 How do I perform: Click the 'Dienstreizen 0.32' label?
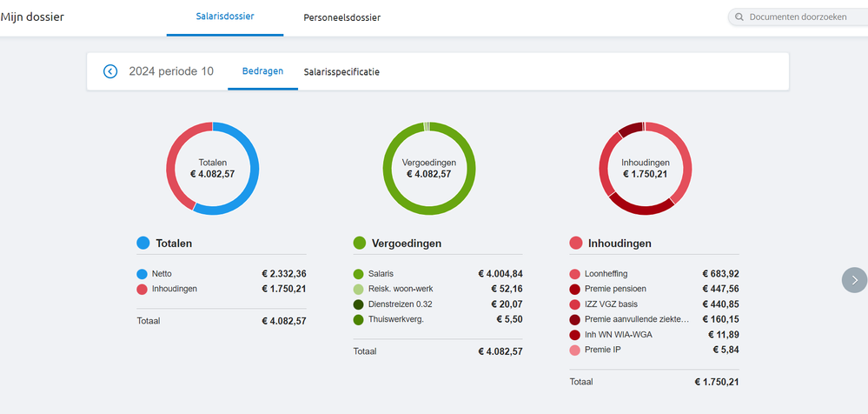[x=399, y=304]
